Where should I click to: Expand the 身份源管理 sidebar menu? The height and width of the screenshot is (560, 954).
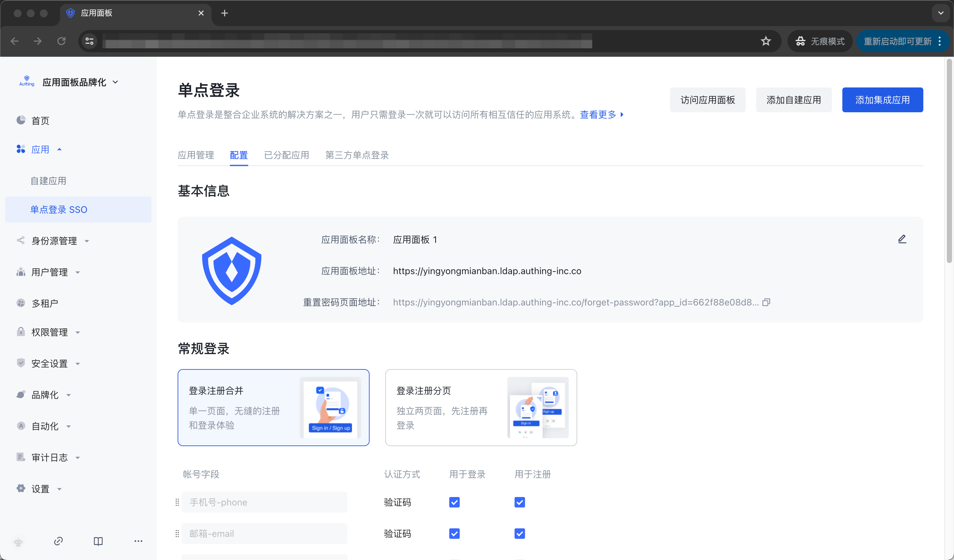click(x=54, y=241)
